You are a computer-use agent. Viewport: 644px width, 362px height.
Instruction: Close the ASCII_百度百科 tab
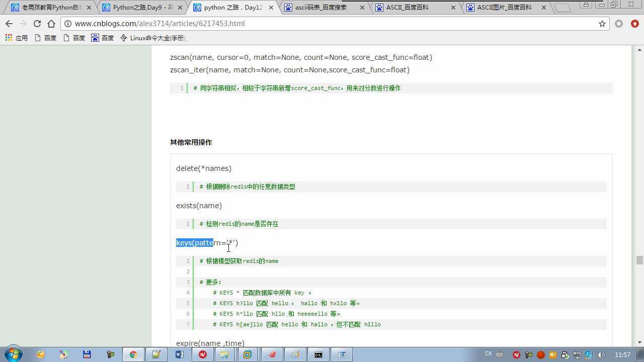tap(453, 8)
